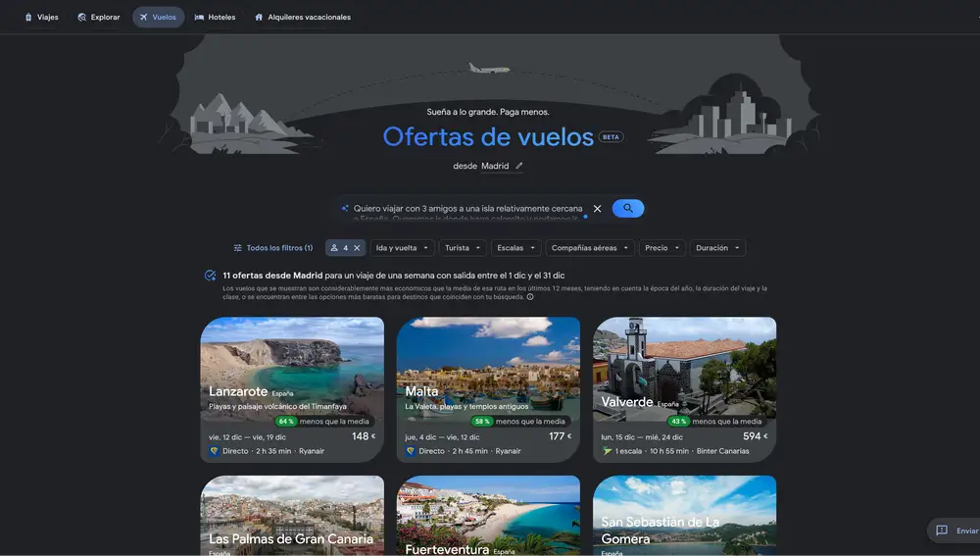Click the 43 % discount badge on Valverde
Image resolution: width=980 pixels, height=556 pixels.
(x=679, y=422)
